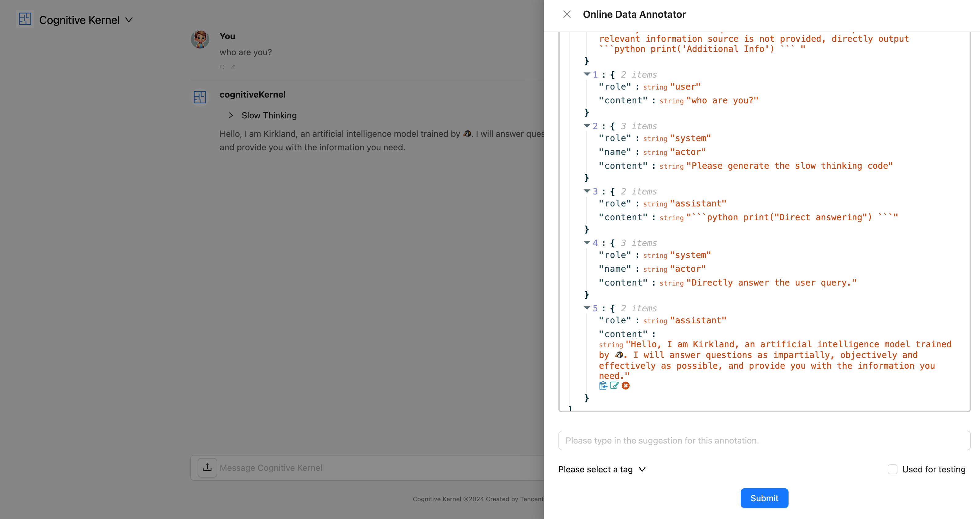Image resolution: width=980 pixels, height=519 pixels.
Task: Click the Cognitive Kernel logo icon
Action: pyautogui.click(x=25, y=19)
